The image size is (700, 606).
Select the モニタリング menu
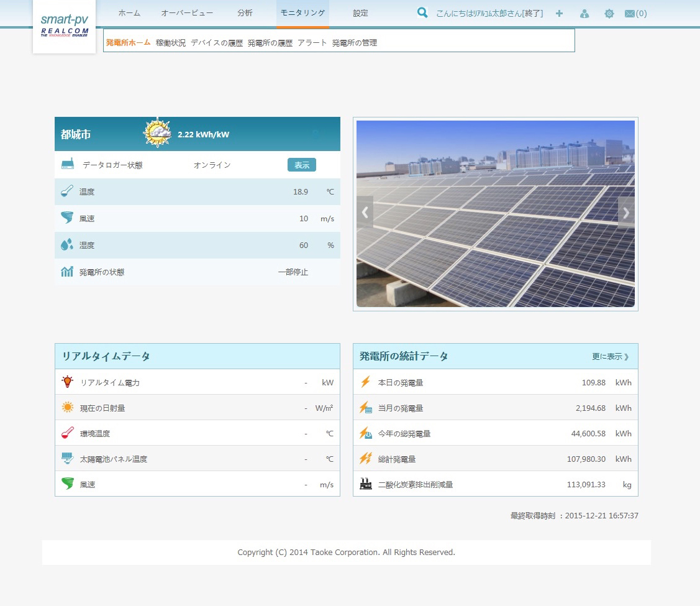coord(302,13)
